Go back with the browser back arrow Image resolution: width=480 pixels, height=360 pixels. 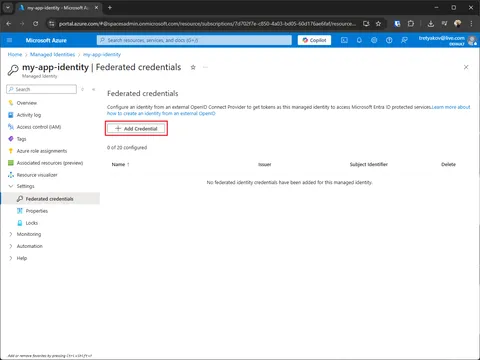click(9, 24)
